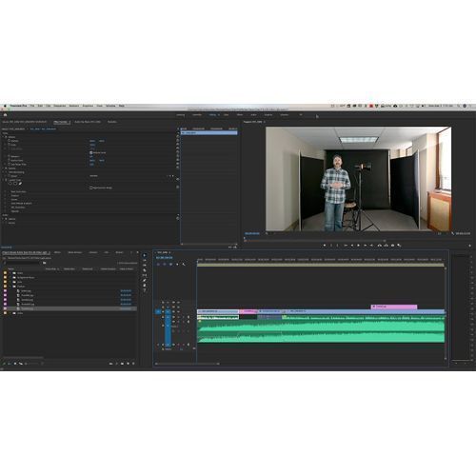Click the Project panel search field

pyautogui.click(x=22, y=263)
